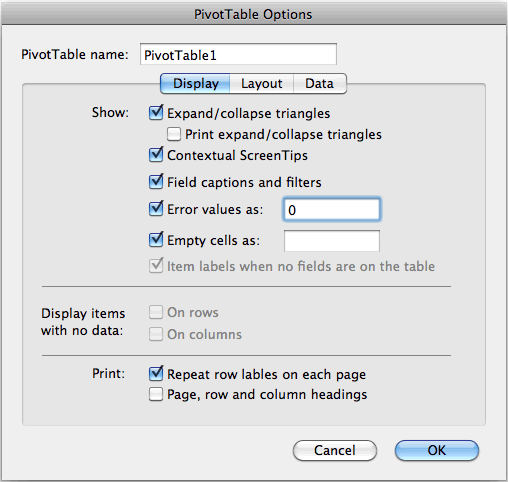The image size is (508, 482).
Task: Uncheck Repeat row lables on each page
Action: point(156,374)
